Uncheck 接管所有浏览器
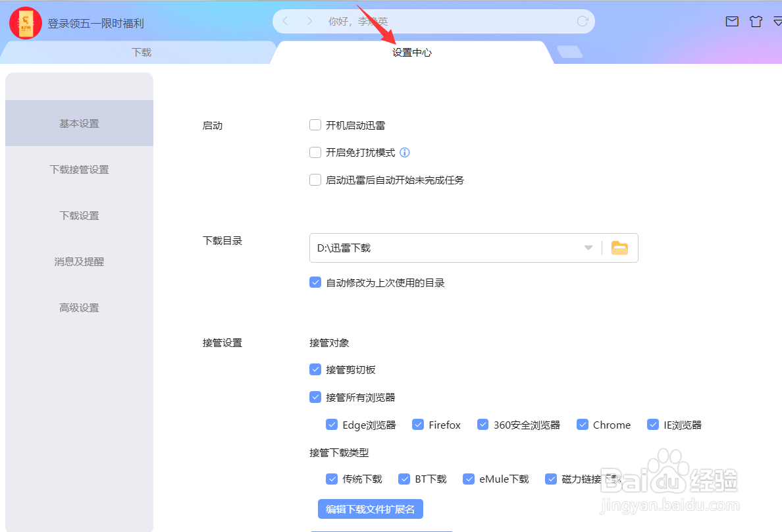Viewport: 782px width, 532px height. (315, 397)
